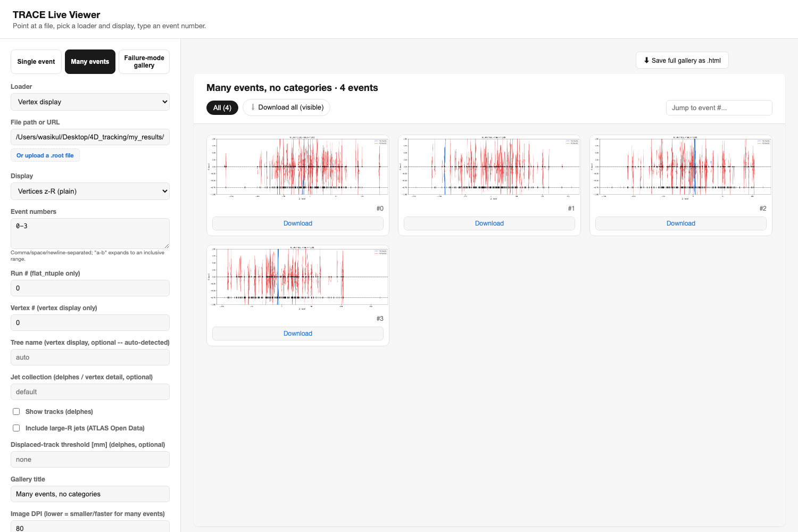
Task: Download the event #0 image
Action: (298, 223)
